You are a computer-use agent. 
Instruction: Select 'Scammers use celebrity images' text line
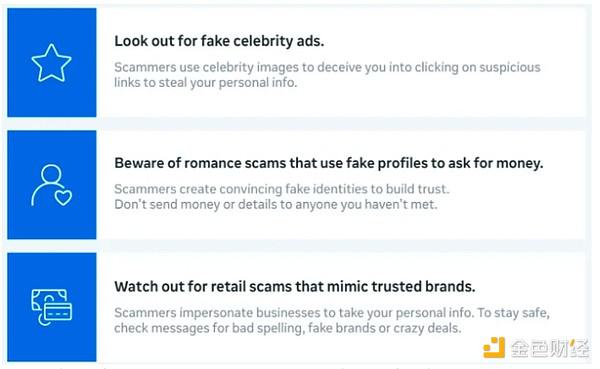[x=327, y=67]
